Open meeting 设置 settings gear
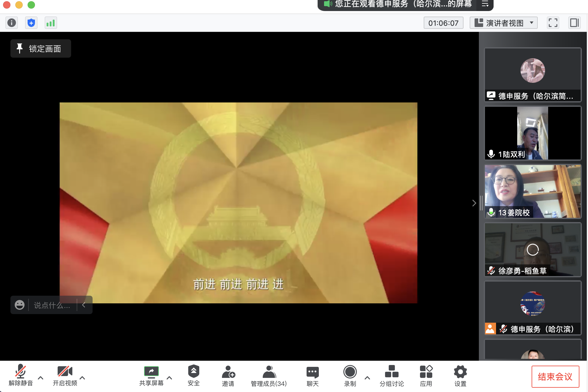 [460, 375]
